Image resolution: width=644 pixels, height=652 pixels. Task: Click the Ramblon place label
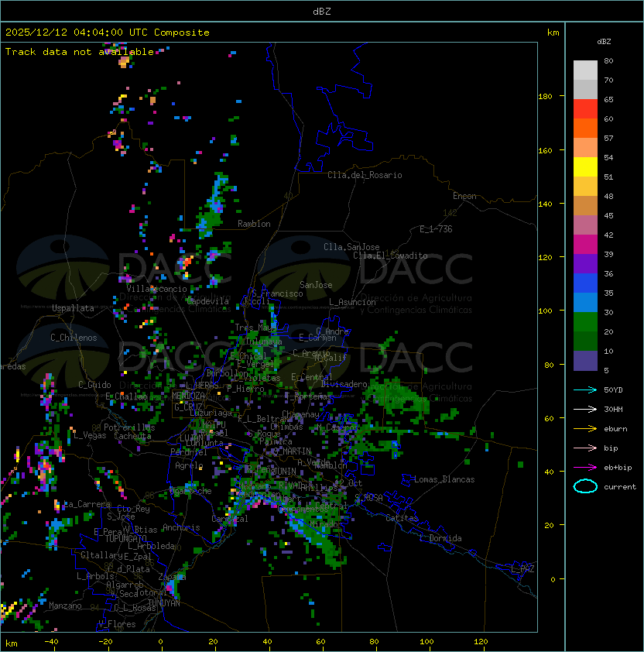click(254, 224)
